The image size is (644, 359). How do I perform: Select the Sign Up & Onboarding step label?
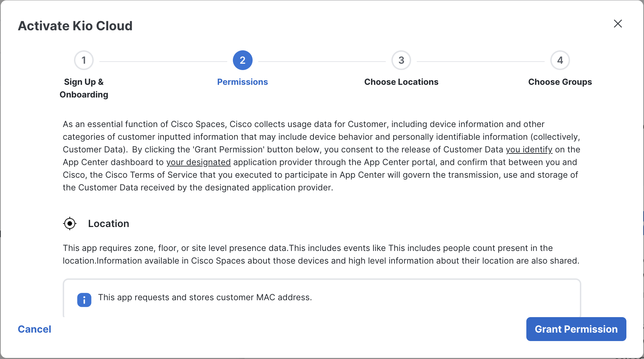point(84,88)
